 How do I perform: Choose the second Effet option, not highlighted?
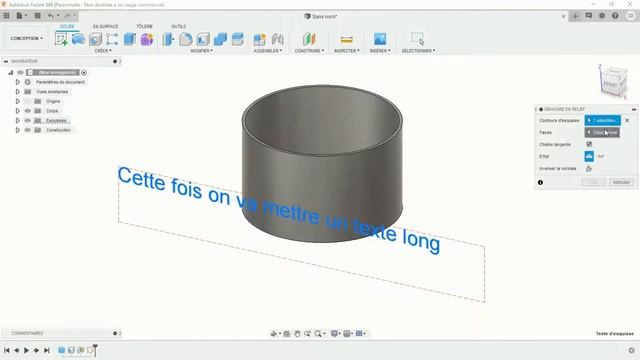(x=600, y=156)
